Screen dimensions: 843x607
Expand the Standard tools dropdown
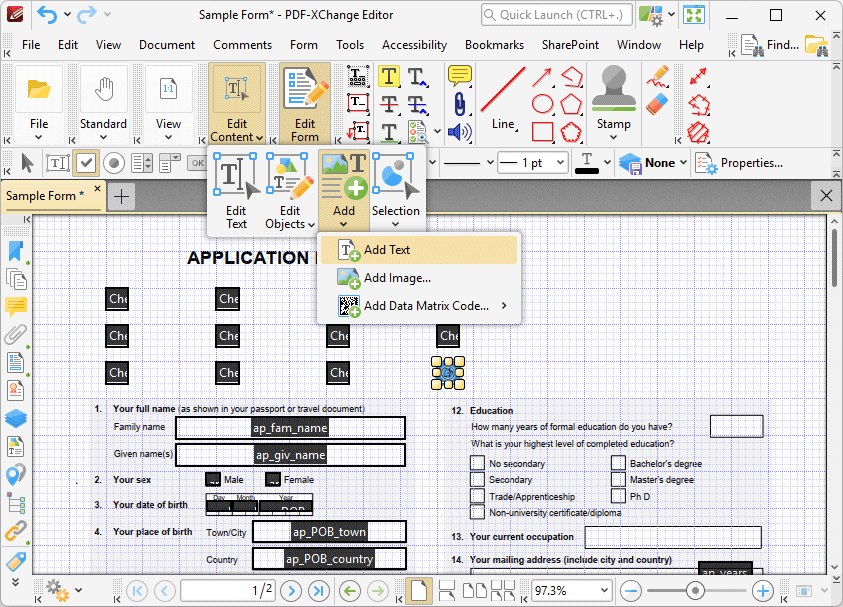pos(103,137)
